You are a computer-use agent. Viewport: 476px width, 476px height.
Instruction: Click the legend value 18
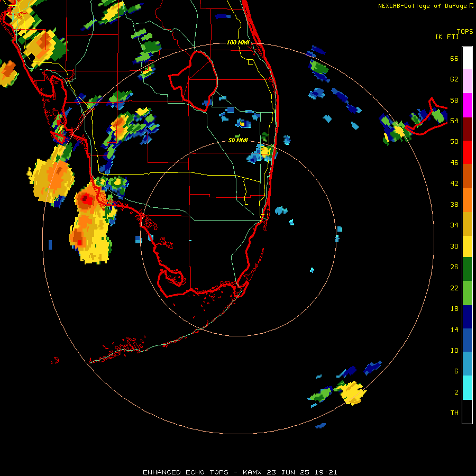[x=454, y=309]
